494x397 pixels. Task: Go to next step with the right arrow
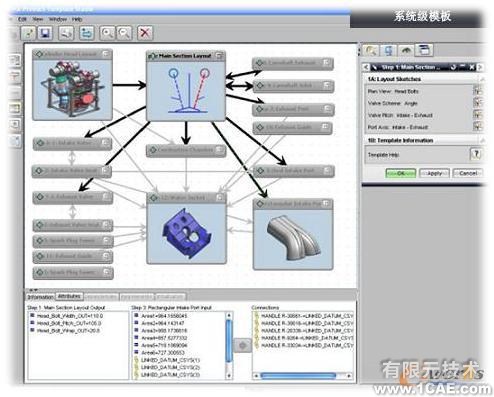click(480, 67)
